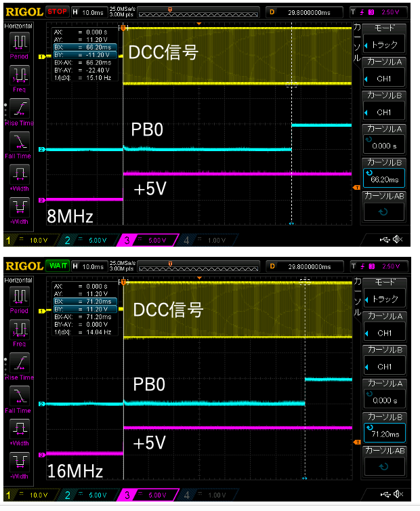Open カーソルB CH1 source selector in the 8MHz capture
The height and width of the screenshot is (511, 420).
[x=384, y=112]
